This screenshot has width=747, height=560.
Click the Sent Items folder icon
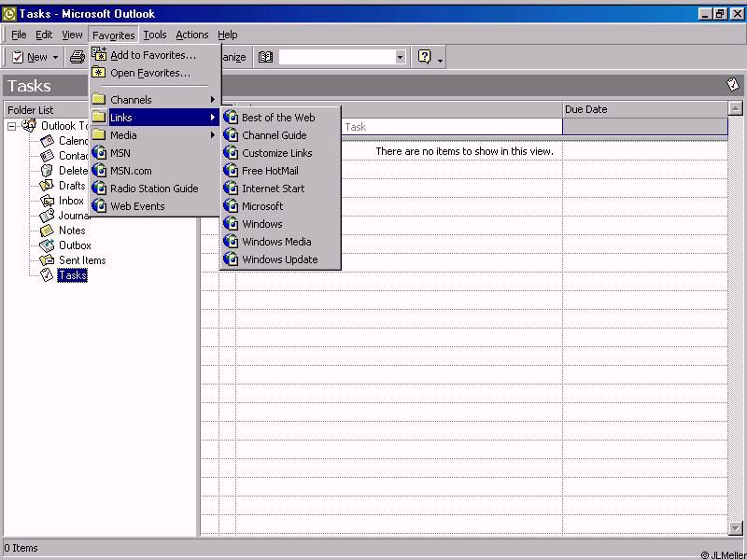[x=48, y=260]
